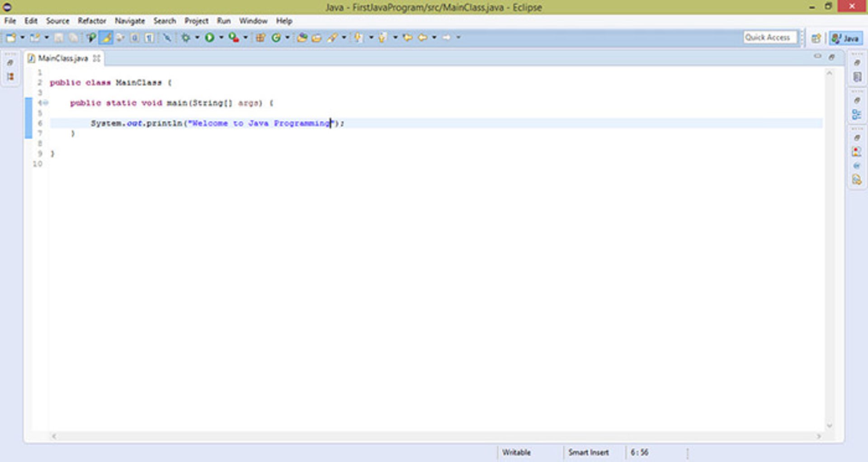Open the New Java Class dropdown arrow
This screenshot has height=462, width=868.
[287, 37]
